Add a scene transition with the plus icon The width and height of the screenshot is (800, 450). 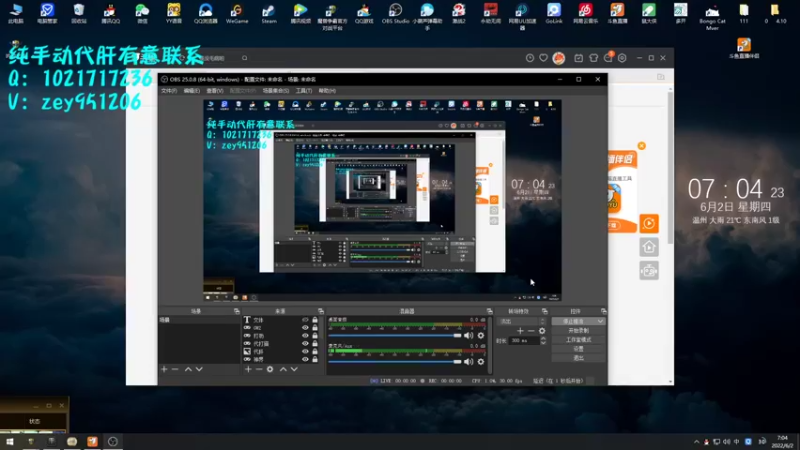[x=520, y=331]
